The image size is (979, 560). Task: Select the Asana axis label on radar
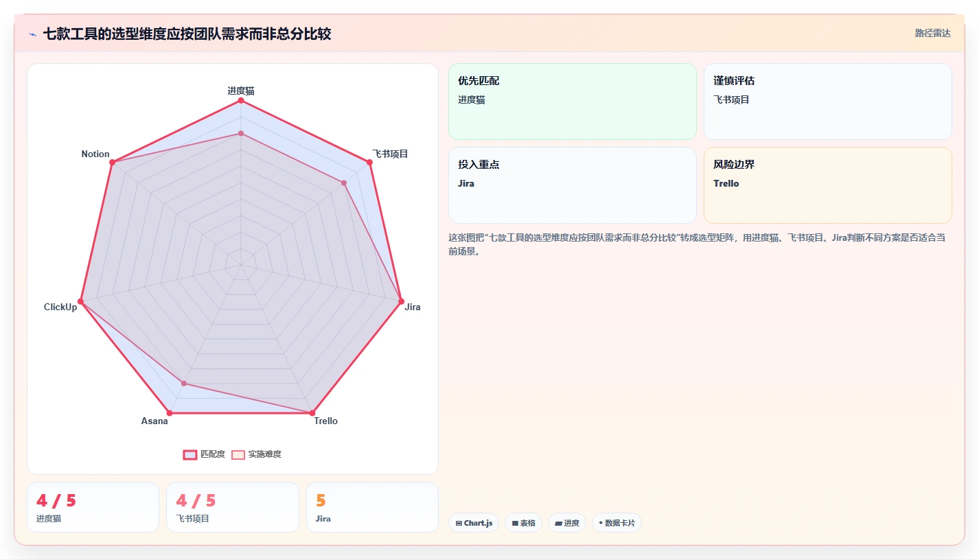(x=154, y=421)
